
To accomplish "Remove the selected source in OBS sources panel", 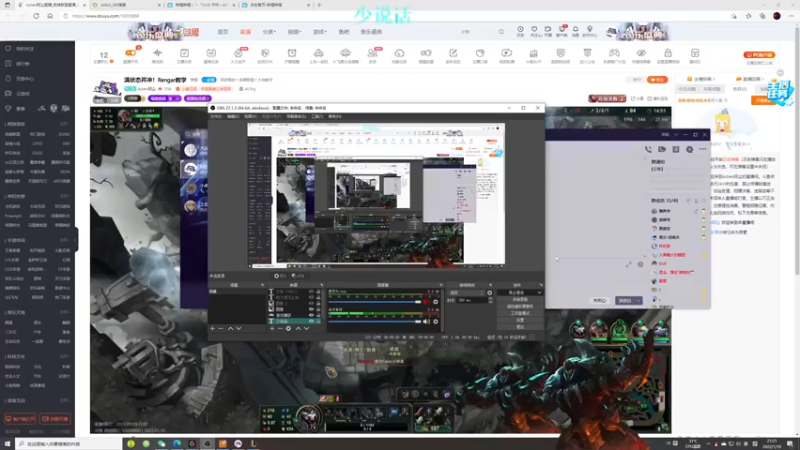I will point(280,329).
